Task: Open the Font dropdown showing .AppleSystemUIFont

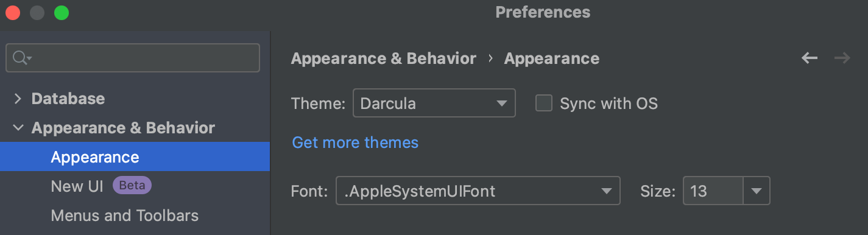Action: [x=478, y=191]
